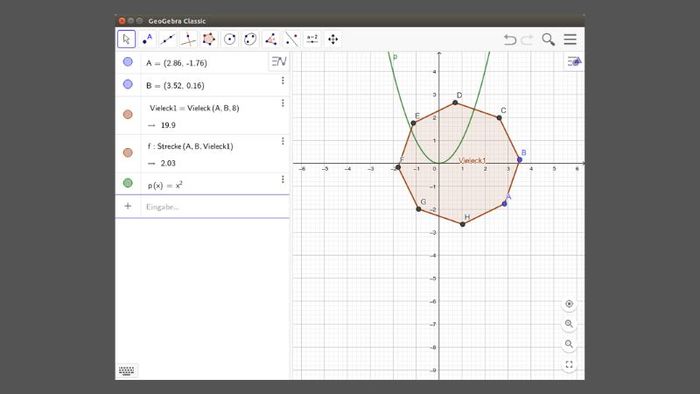Select the p(x) = x² definition

click(165, 185)
